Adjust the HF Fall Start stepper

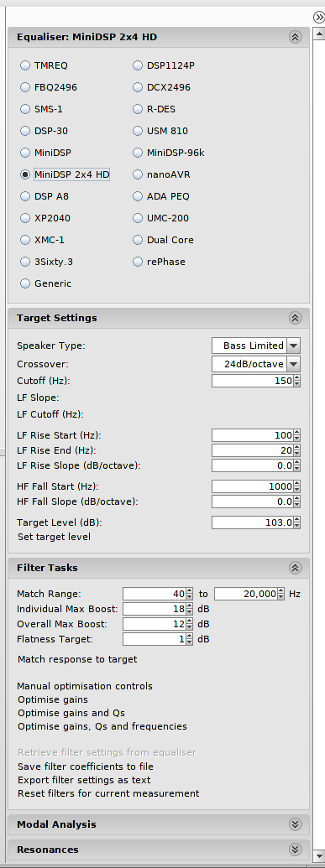pos(296,486)
